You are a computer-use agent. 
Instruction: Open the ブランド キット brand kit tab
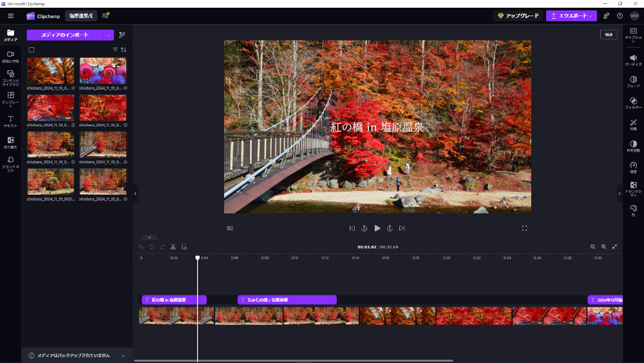tap(11, 164)
